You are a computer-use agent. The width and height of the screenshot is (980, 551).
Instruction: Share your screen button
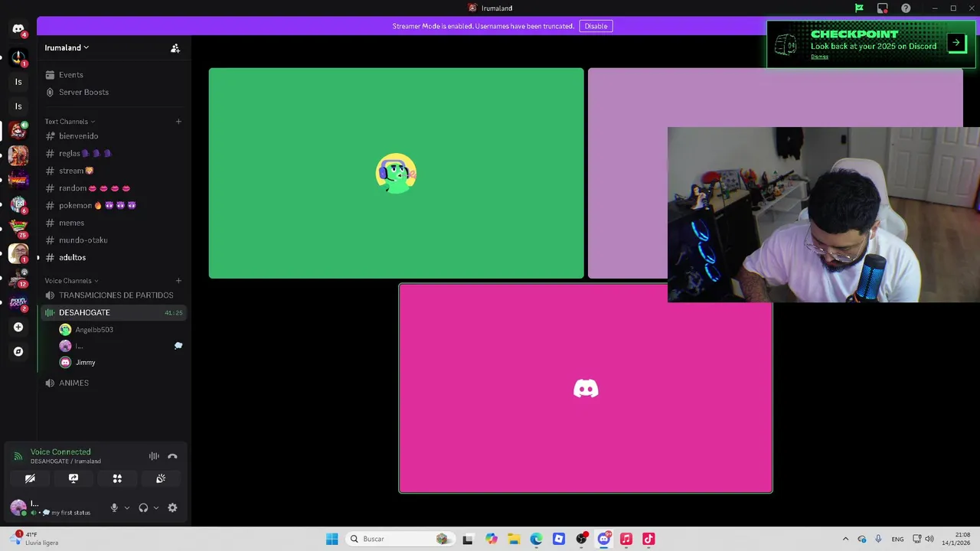73,478
